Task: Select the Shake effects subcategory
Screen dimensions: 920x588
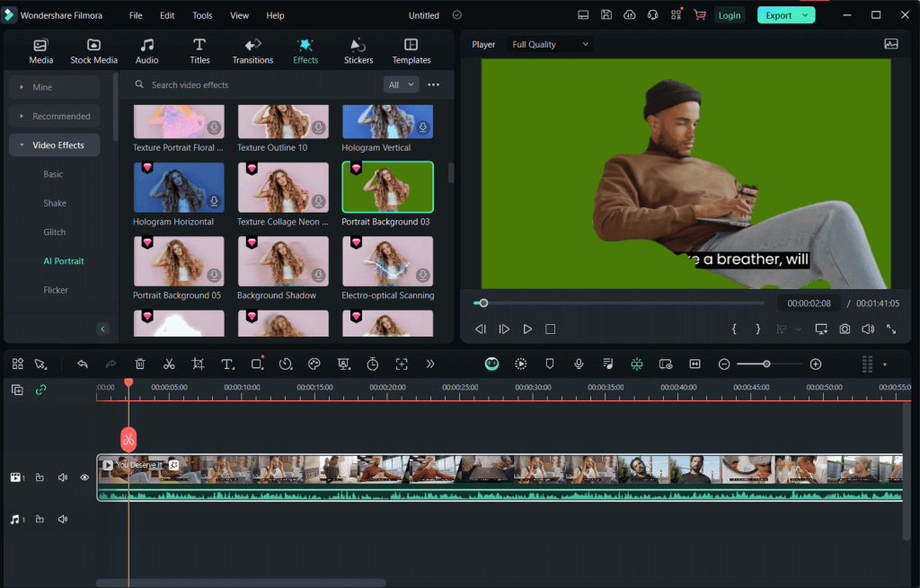Action: pos(55,203)
